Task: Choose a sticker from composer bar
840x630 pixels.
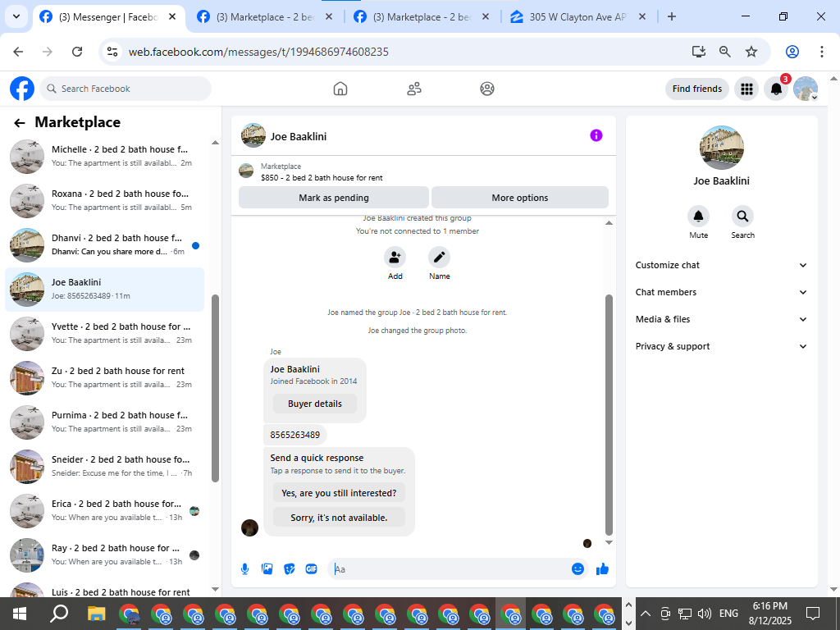Action: tap(290, 569)
